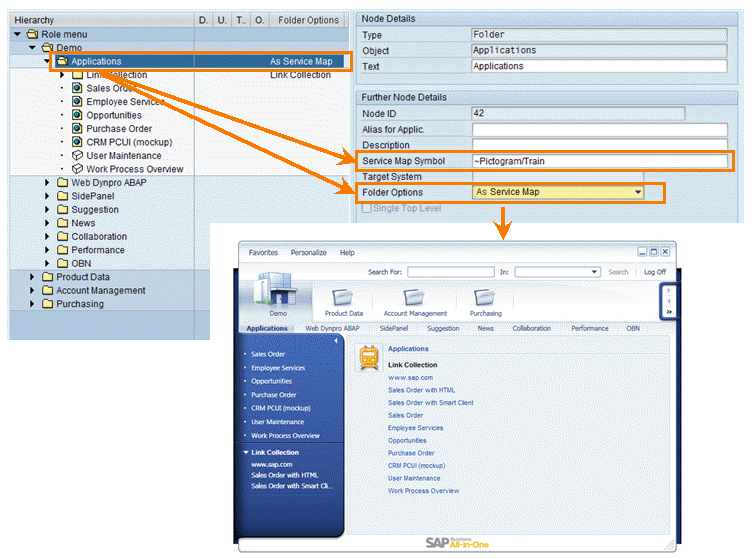
Task: Click the User Maintenance cube icon
Action: click(77, 155)
